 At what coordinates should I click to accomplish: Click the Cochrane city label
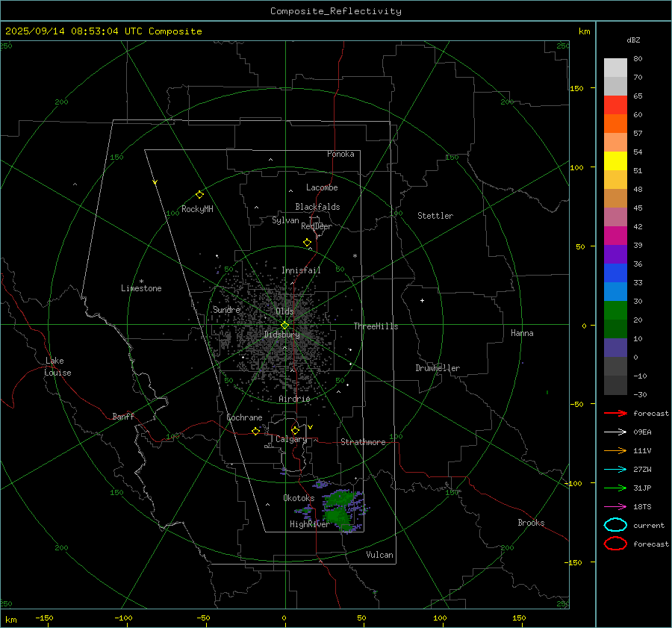[x=244, y=417]
